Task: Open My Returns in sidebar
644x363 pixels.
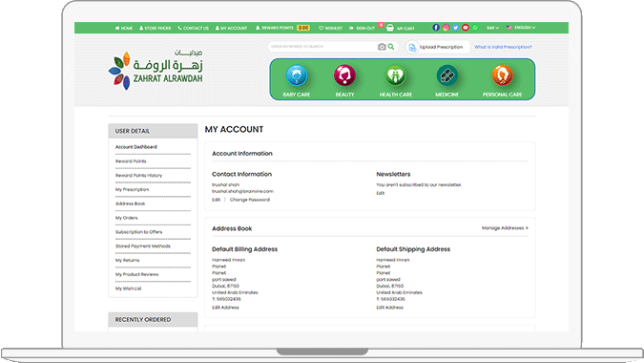Action: [x=127, y=260]
